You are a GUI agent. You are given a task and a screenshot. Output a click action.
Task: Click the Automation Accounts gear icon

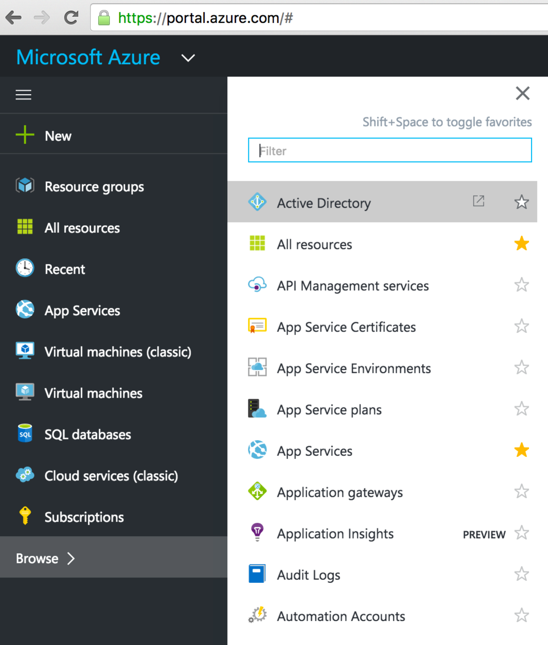[x=258, y=615]
